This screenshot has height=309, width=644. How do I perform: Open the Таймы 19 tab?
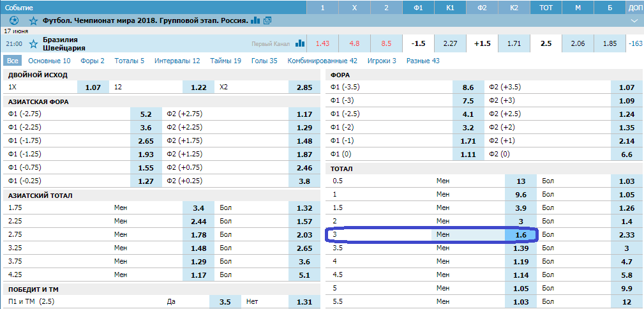(225, 61)
